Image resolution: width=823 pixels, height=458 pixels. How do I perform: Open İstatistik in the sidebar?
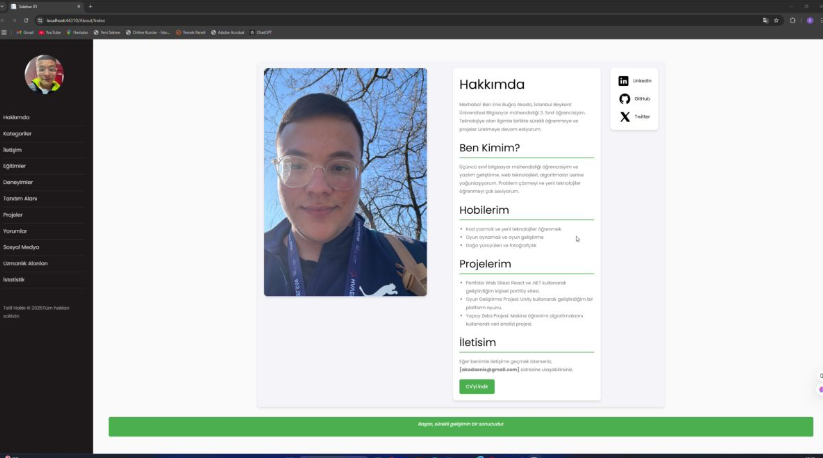coord(14,280)
